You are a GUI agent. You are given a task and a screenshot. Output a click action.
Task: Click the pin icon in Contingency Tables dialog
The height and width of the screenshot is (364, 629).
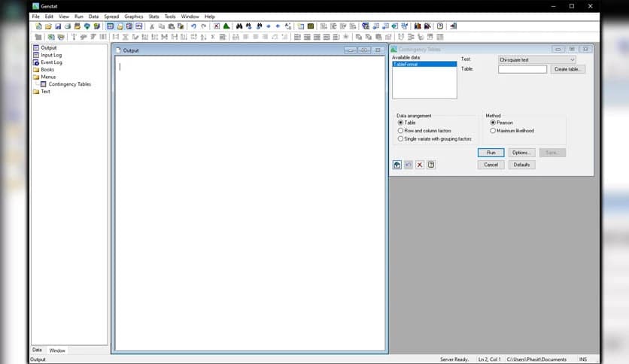pos(397,165)
